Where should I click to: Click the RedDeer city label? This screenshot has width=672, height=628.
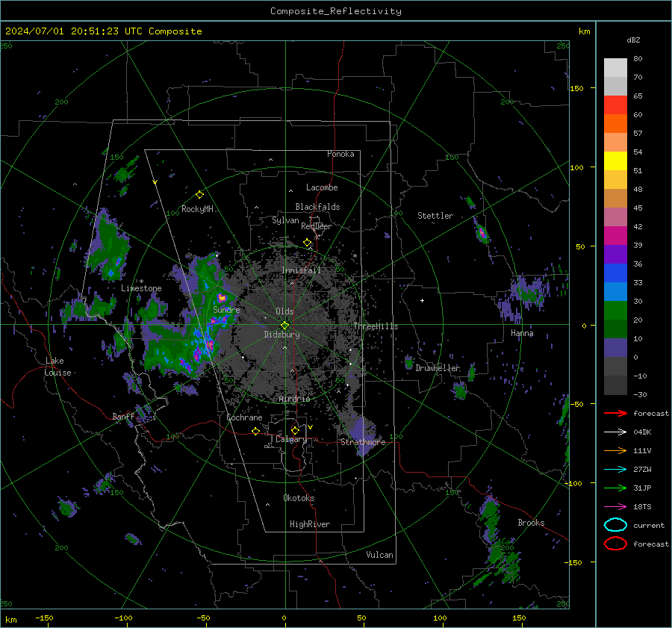coord(317,226)
